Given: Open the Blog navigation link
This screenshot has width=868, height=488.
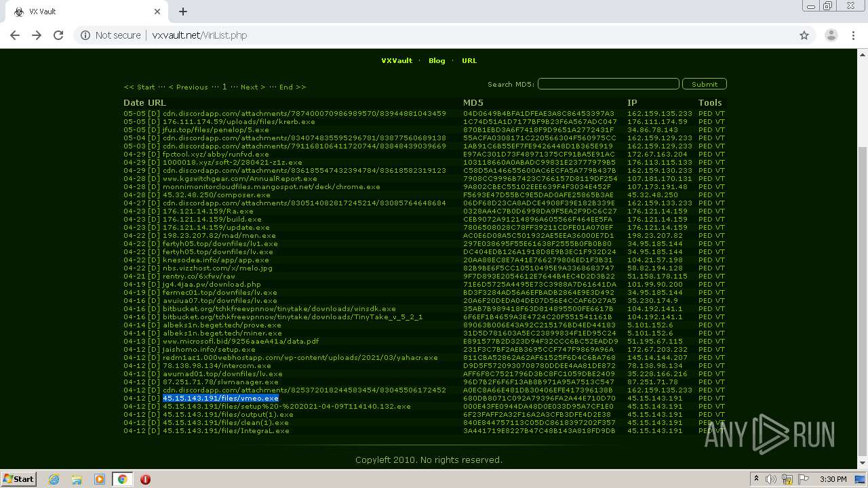Looking at the screenshot, I should (437, 60).
